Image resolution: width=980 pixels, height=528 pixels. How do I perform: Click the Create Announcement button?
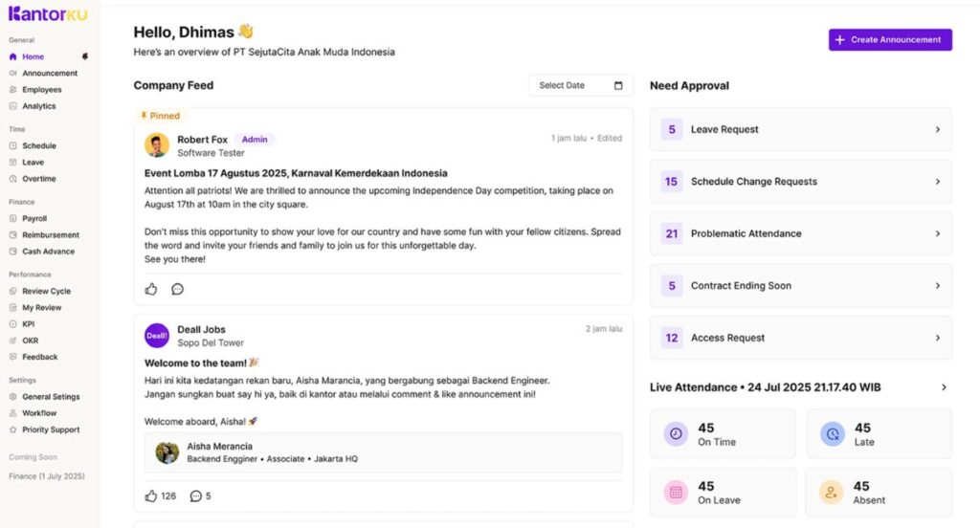click(x=890, y=39)
